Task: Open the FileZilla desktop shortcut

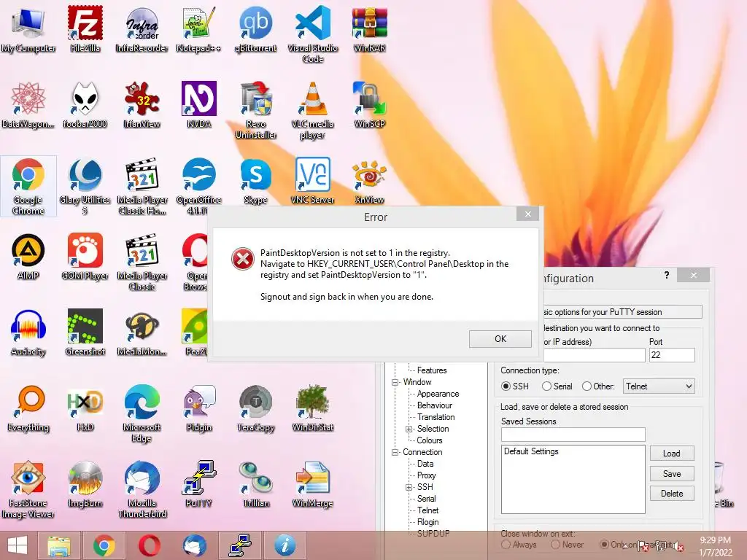Action: (85, 28)
